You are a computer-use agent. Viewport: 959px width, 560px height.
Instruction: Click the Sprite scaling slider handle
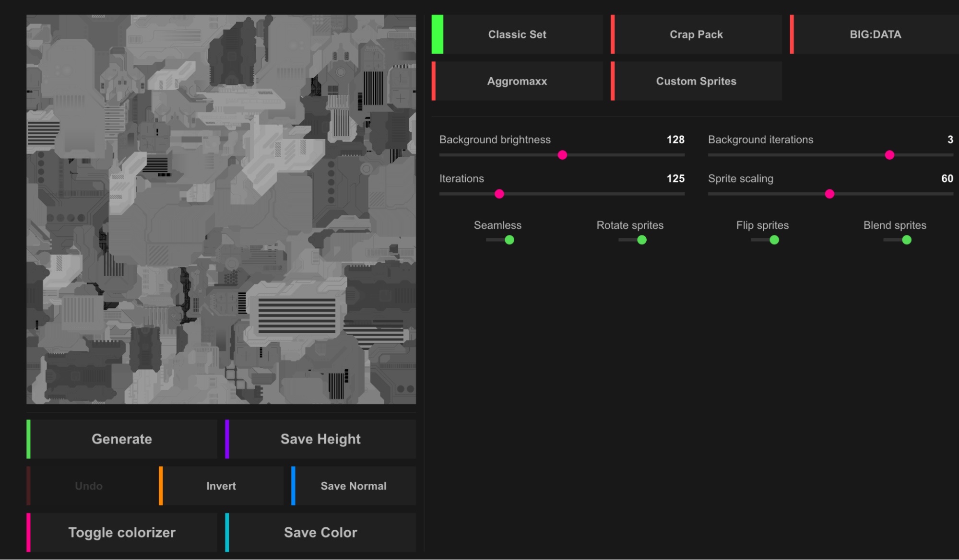coord(830,193)
